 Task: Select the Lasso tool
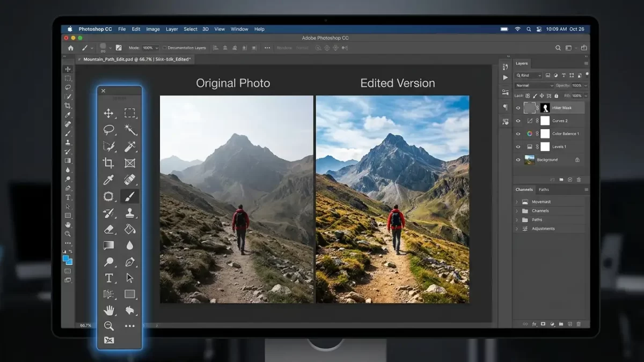pyautogui.click(x=108, y=130)
